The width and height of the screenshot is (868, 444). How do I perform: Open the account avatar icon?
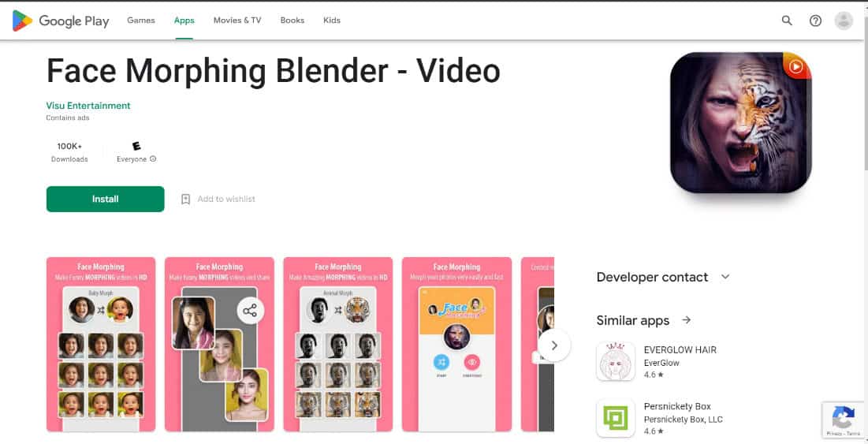844,21
